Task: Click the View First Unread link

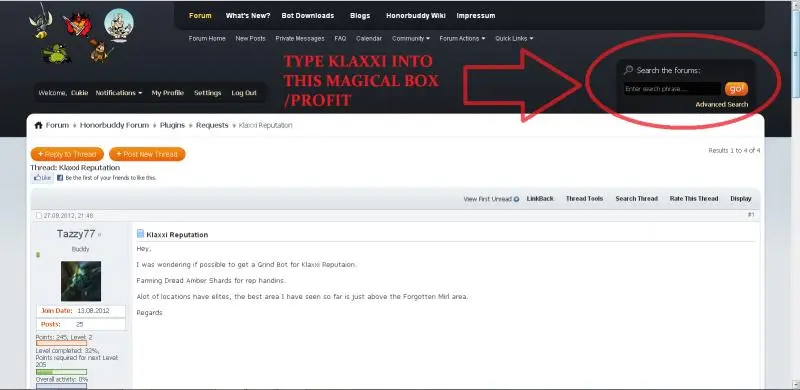Action: 487,199
